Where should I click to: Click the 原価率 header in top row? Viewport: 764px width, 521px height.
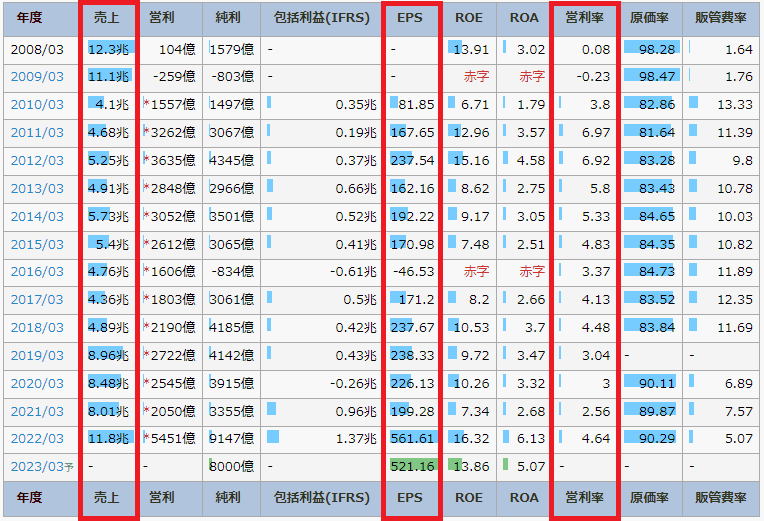[x=651, y=18]
